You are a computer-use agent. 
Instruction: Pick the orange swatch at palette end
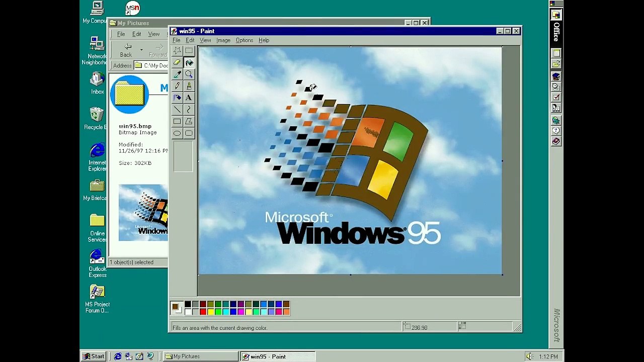(286, 312)
